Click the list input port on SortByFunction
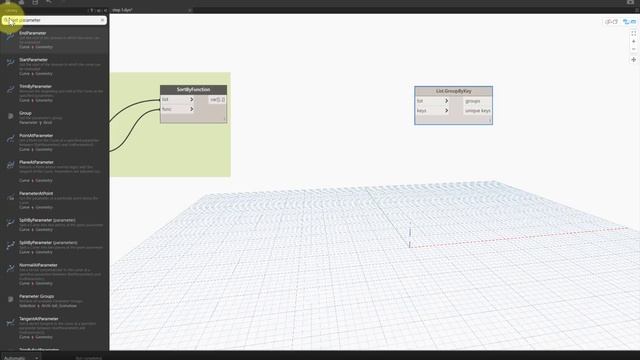The image size is (640, 360). point(177,99)
